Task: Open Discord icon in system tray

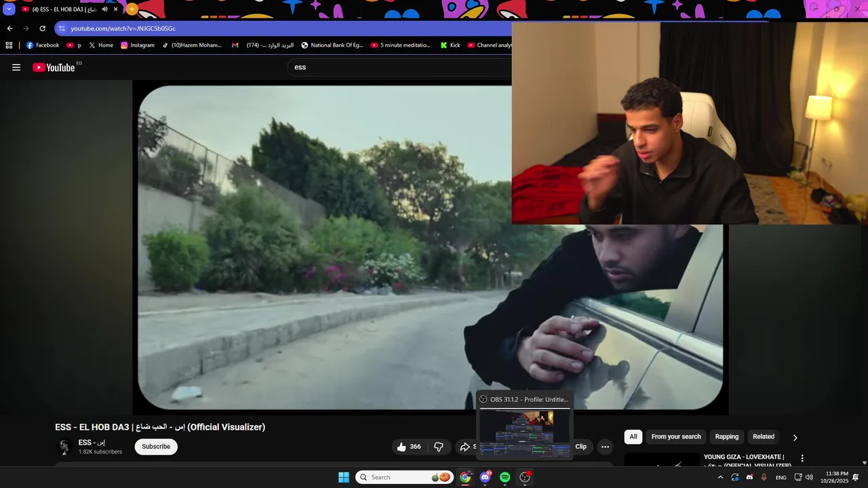Action: [749, 477]
